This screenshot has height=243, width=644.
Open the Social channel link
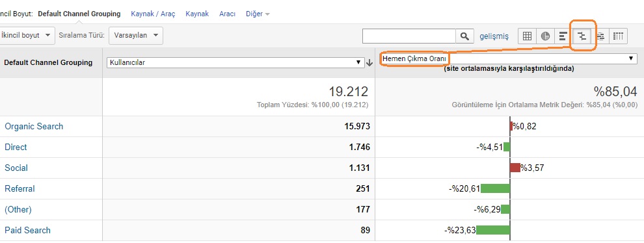tap(16, 168)
